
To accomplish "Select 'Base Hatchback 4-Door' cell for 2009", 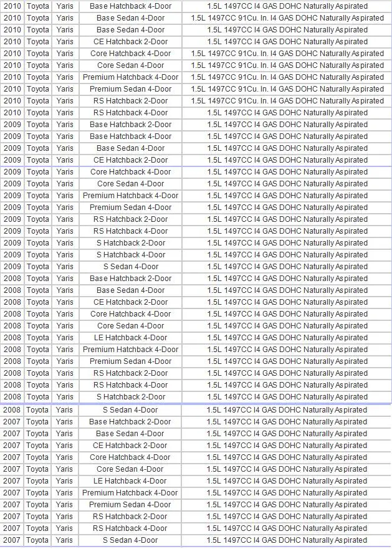I will coord(131,136).
